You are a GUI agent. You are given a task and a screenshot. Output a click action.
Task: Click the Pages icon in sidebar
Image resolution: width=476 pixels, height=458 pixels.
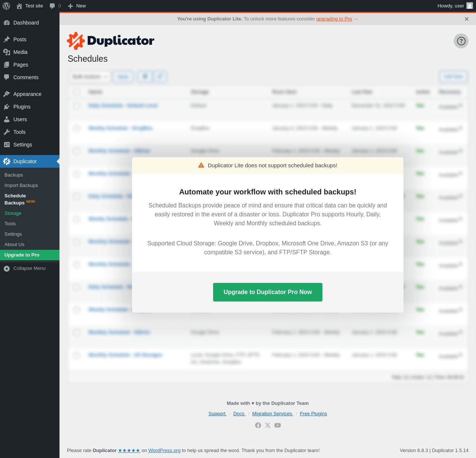7,65
